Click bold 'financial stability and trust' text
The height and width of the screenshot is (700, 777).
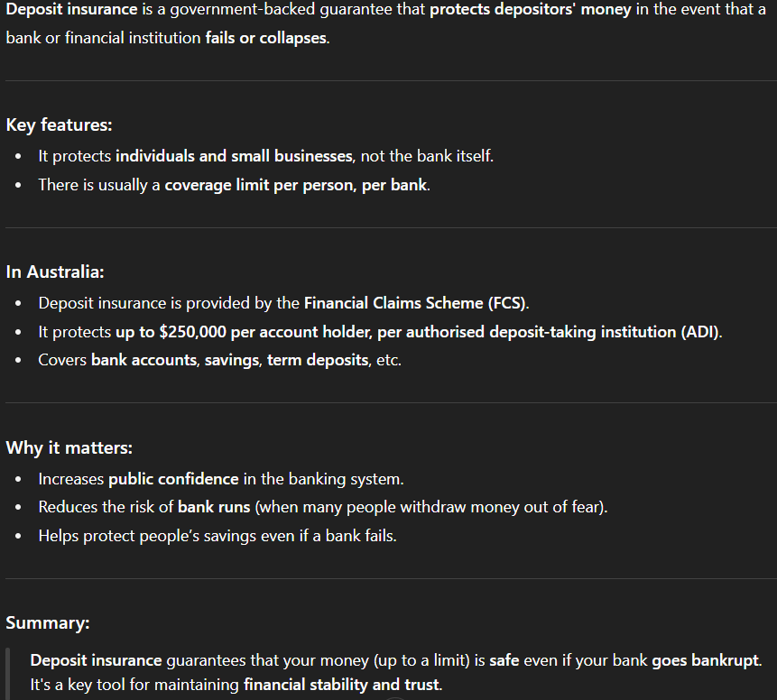(341, 684)
